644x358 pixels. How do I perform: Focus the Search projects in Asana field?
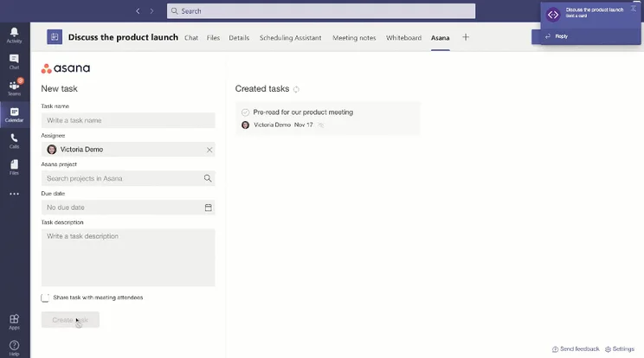(x=128, y=178)
